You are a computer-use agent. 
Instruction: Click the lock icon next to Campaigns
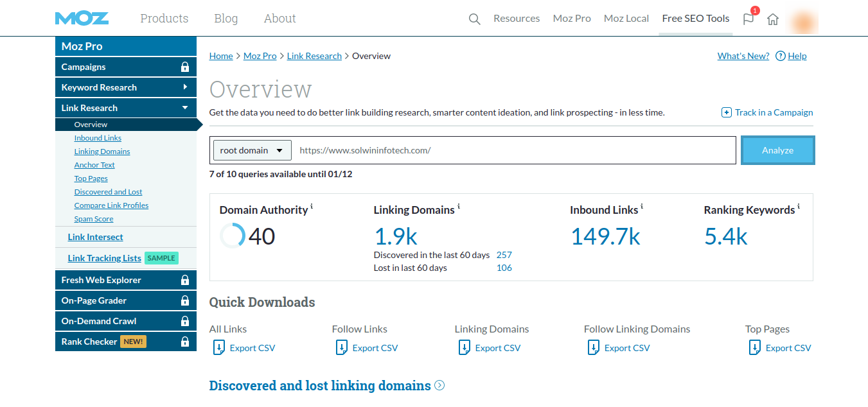[x=186, y=67]
